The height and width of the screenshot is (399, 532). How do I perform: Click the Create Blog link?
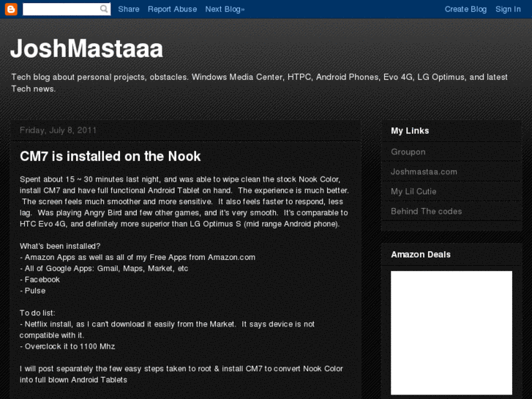tap(465, 10)
